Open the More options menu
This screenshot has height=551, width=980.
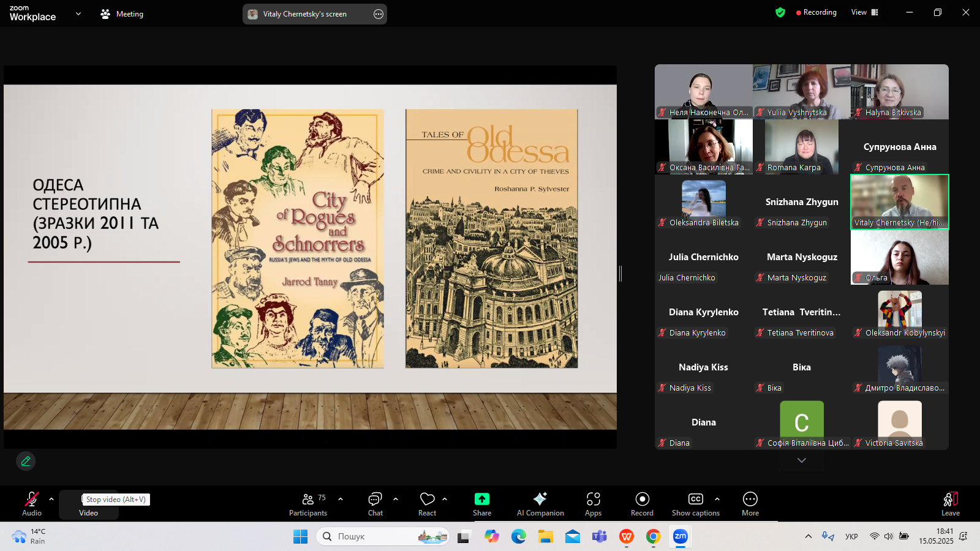click(750, 504)
